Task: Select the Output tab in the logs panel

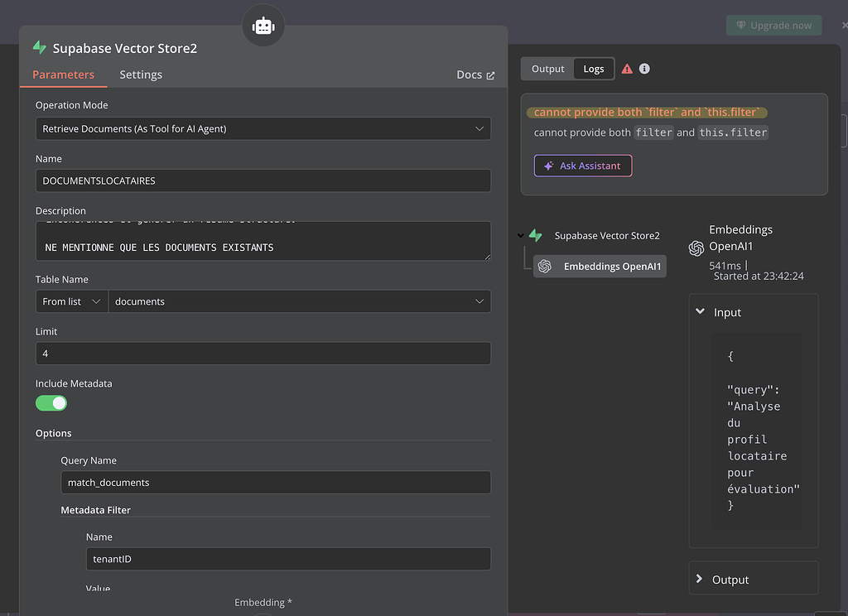Action: click(547, 69)
